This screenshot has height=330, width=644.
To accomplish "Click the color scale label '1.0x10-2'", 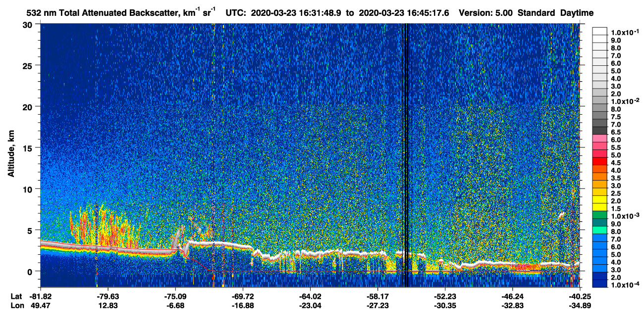I will click(625, 101).
